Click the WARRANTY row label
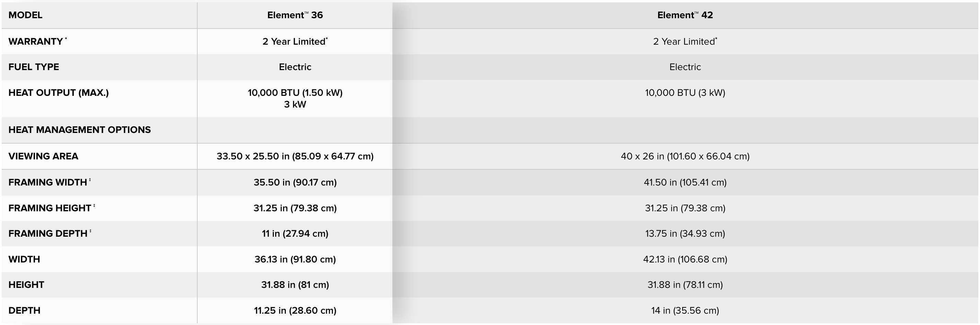This screenshot has width=980, height=325. 36,42
